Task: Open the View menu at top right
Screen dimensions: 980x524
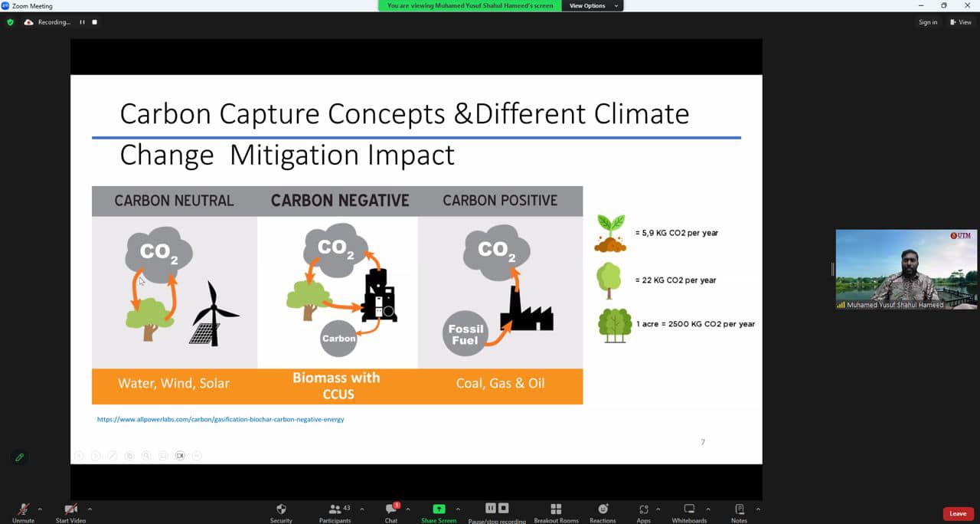Action: [x=961, y=22]
